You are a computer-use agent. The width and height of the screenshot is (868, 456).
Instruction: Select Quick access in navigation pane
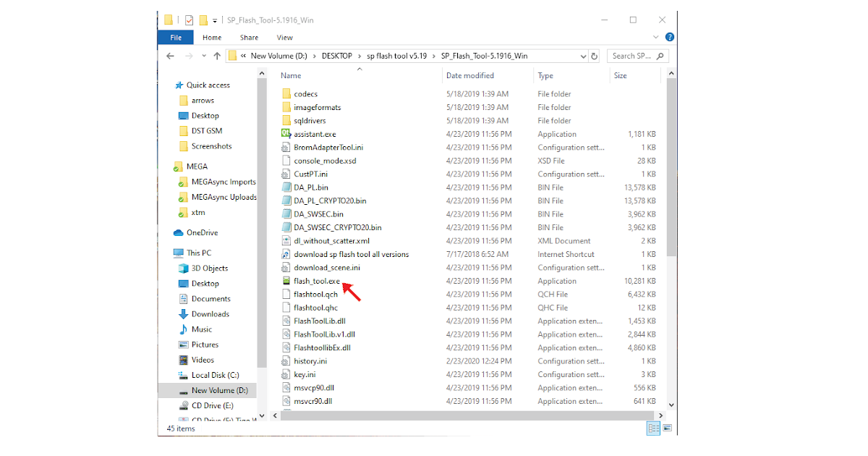pyautogui.click(x=208, y=85)
